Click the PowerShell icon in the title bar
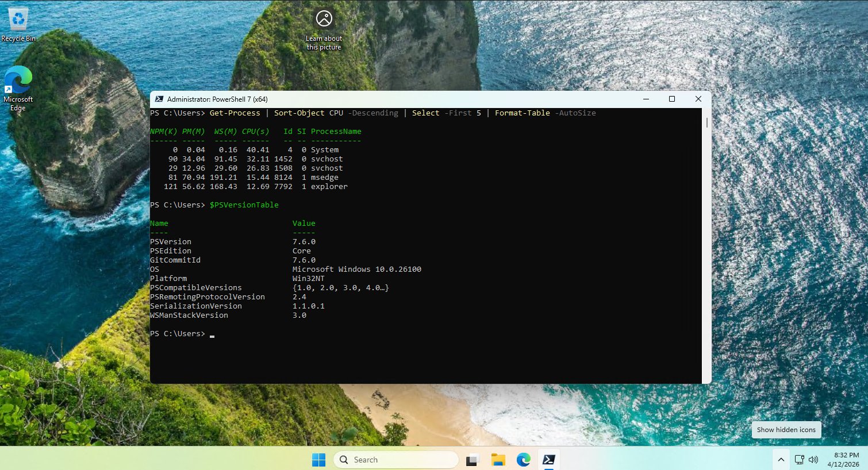Viewport: 868px width, 470px height. (159, 99)
